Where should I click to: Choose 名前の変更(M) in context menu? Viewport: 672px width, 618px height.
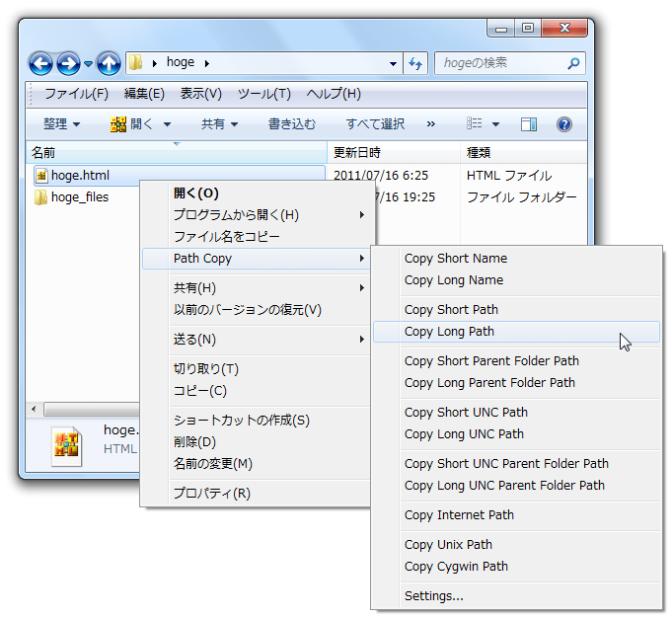click(x=257, y=464)
